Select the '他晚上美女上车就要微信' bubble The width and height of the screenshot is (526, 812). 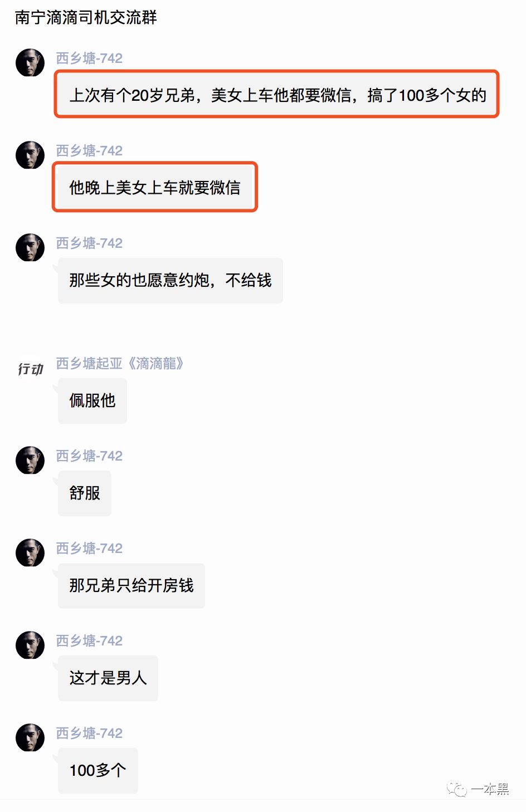(x=155, y=187)
